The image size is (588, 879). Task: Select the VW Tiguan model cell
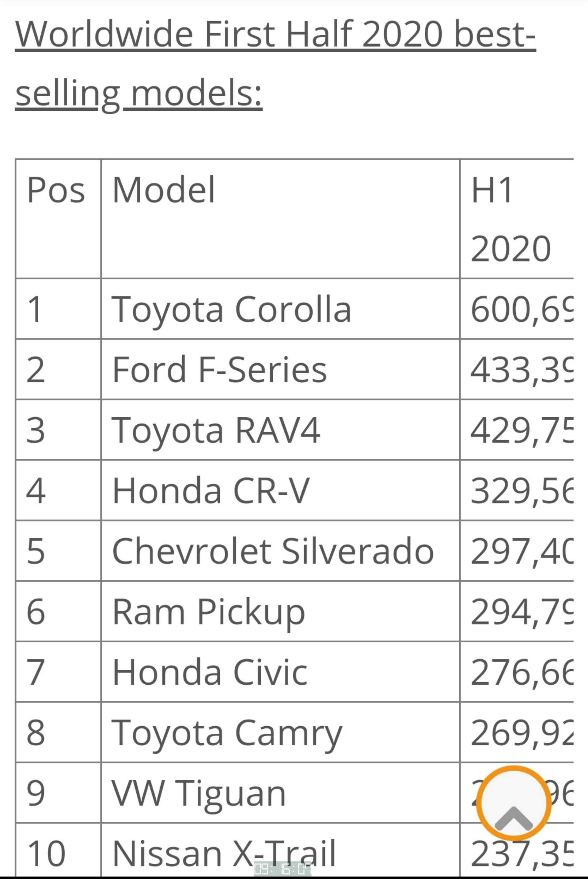[280, 792]
